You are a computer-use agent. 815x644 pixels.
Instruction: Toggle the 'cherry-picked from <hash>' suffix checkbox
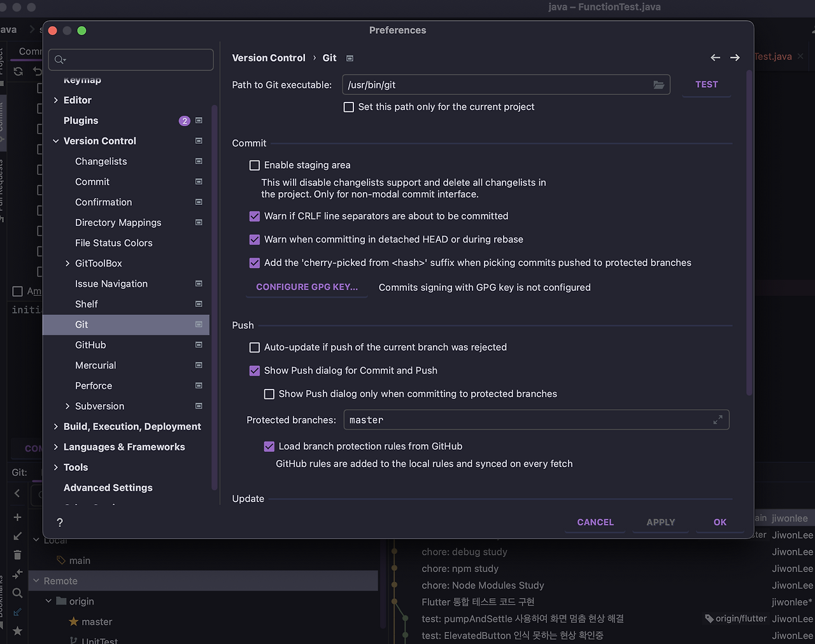tap(255, 263)
